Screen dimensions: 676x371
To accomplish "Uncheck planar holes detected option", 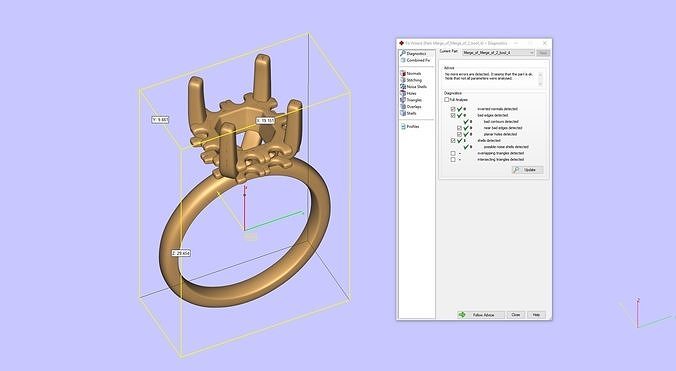I will [x=459, y=134].
